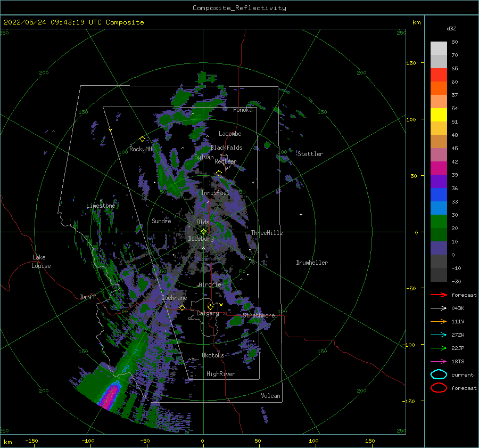Click the white plus marker north of Drumheller
479x448 pixels.
coord(301,214)
